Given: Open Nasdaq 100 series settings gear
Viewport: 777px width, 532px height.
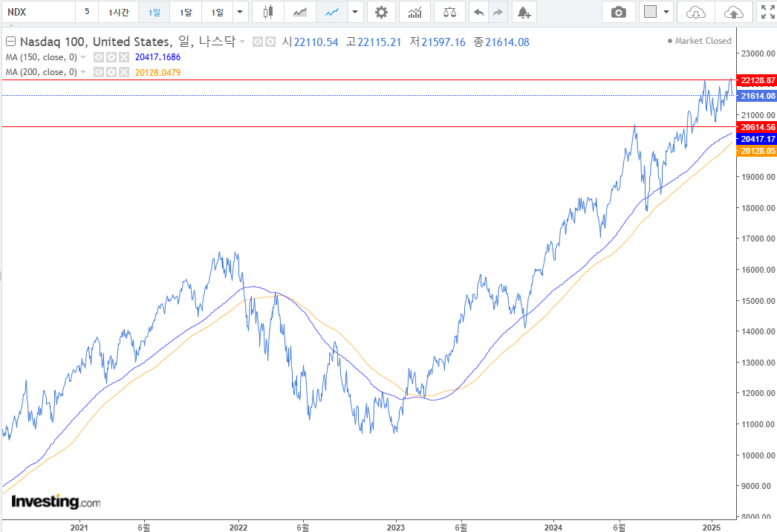Looking at the screenshot, I should (x=270, y=42).
